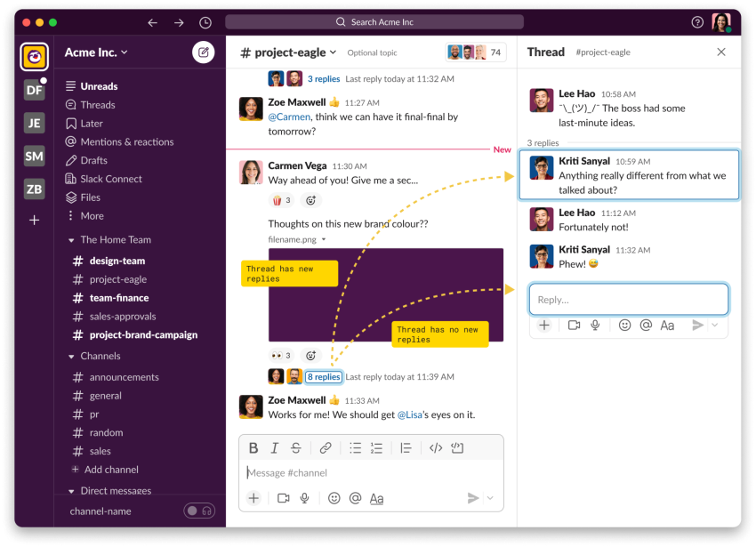Click user profile avatar in top bar

tap(721, 22)
